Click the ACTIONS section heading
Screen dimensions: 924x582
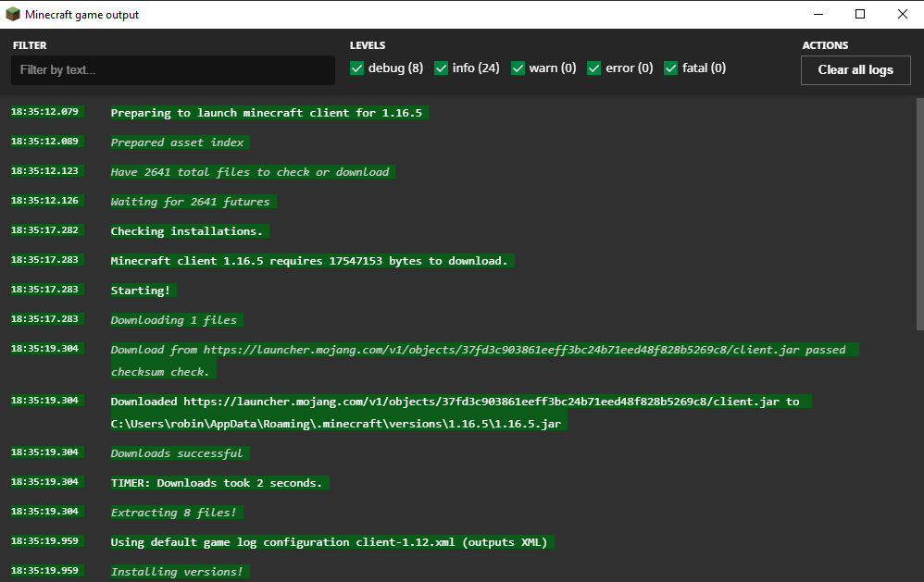click(x=825, y=45)
